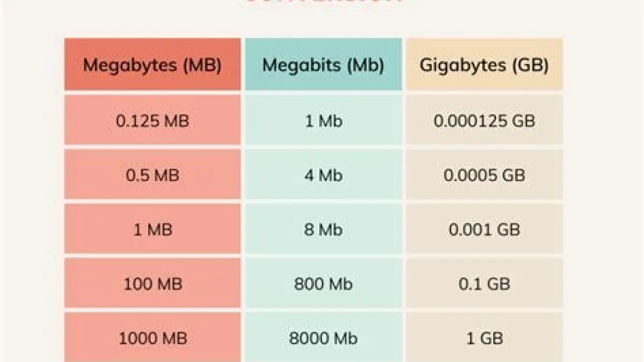The width and height of the screenshot is (644, 362).
Task: Select the 0.000125 GB cell
Action: 484,121
